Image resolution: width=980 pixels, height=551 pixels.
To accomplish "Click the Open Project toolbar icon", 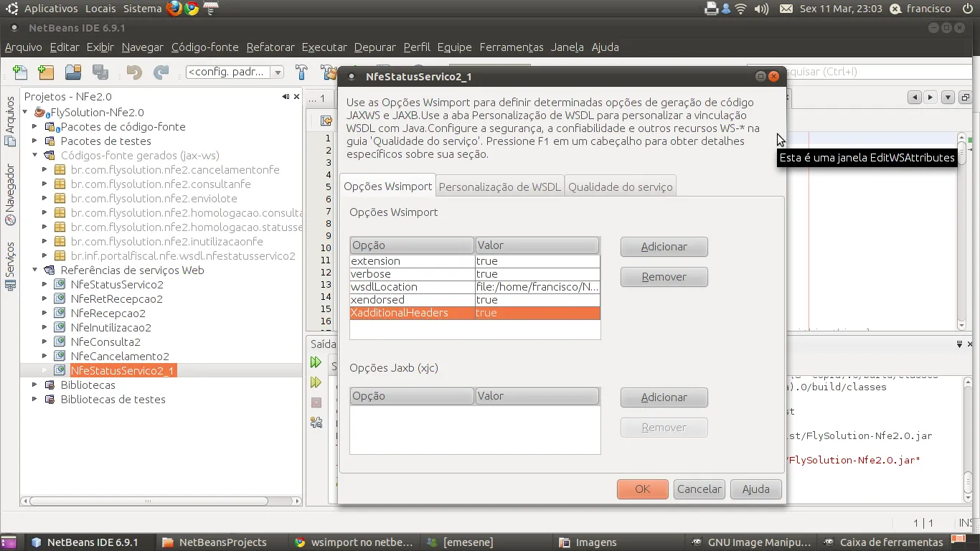I will click(73, 72).
